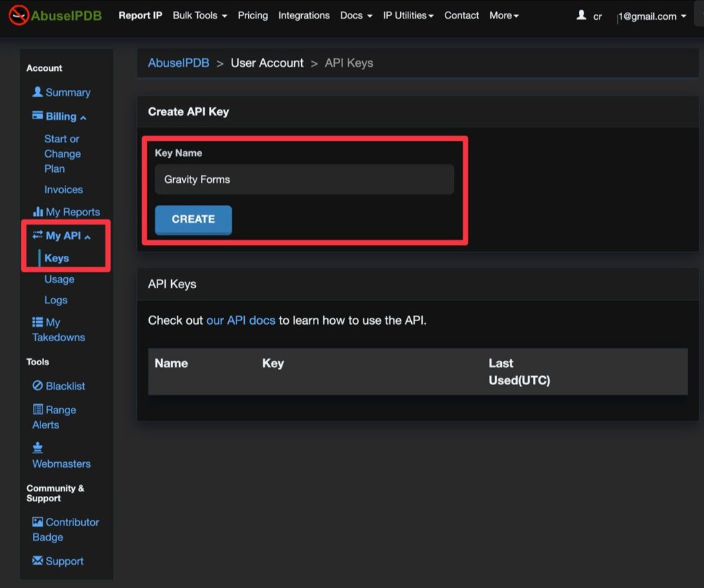Click the Name column header
The height and width of the screenshot is (588, 704).
coord(171,363)
